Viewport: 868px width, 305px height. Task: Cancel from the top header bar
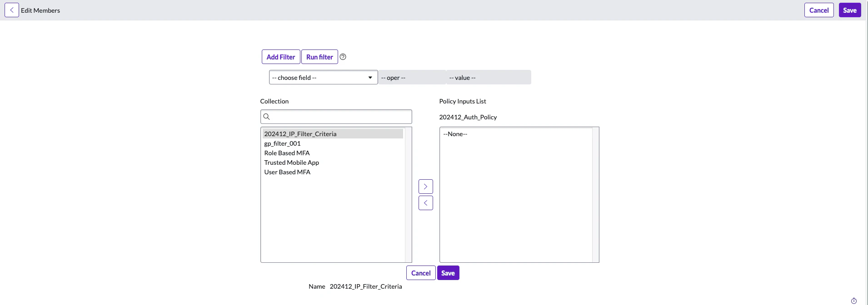(819, 10)
